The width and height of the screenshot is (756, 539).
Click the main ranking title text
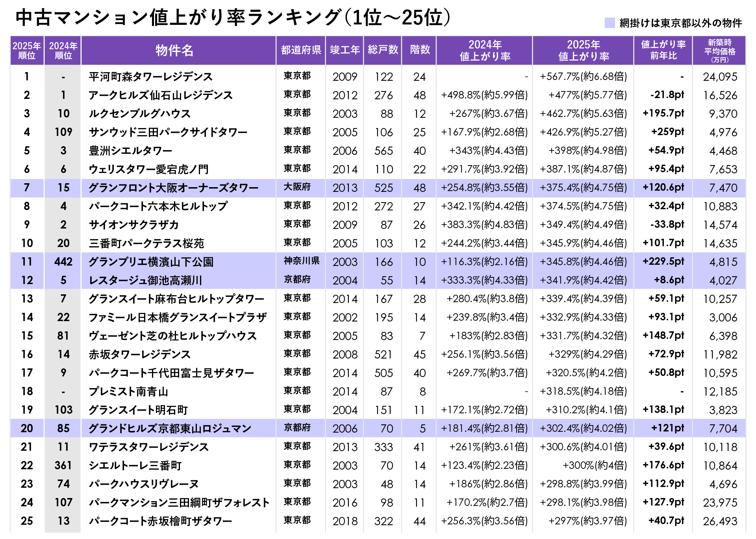(x=232, y=18)
